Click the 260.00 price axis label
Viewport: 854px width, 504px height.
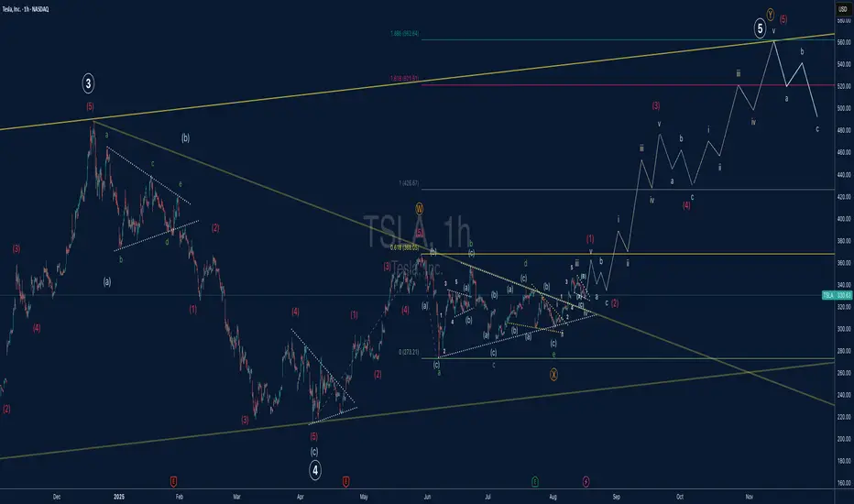[x=844, y=373]
